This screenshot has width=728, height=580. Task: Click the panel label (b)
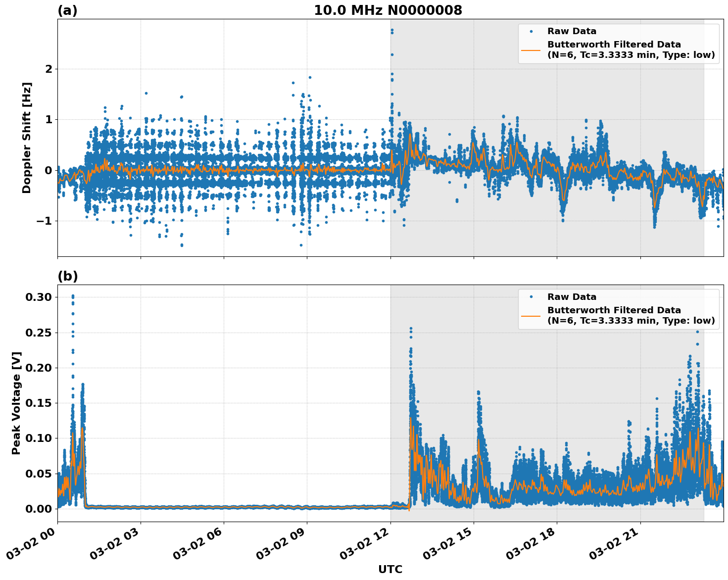(68, 276)
